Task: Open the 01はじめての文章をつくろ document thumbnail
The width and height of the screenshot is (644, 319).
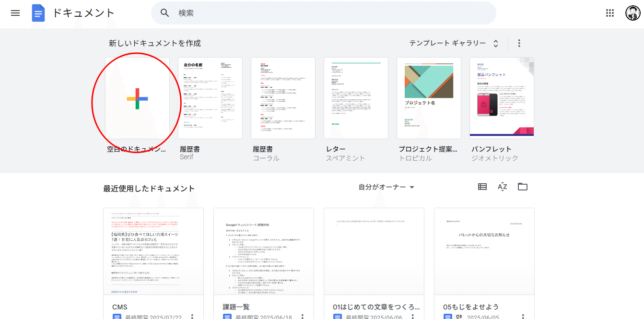Action: pyautogui.click(x=374, y=251)
